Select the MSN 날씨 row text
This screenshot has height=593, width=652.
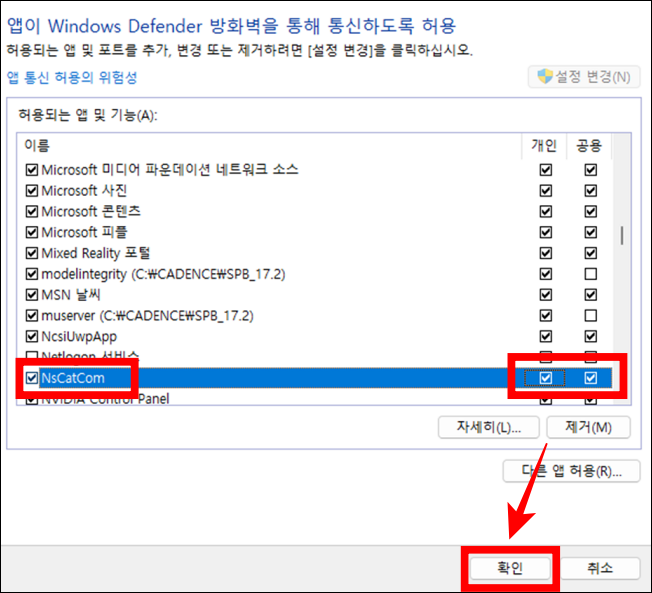pyautogui.click(x=71, y=295)
